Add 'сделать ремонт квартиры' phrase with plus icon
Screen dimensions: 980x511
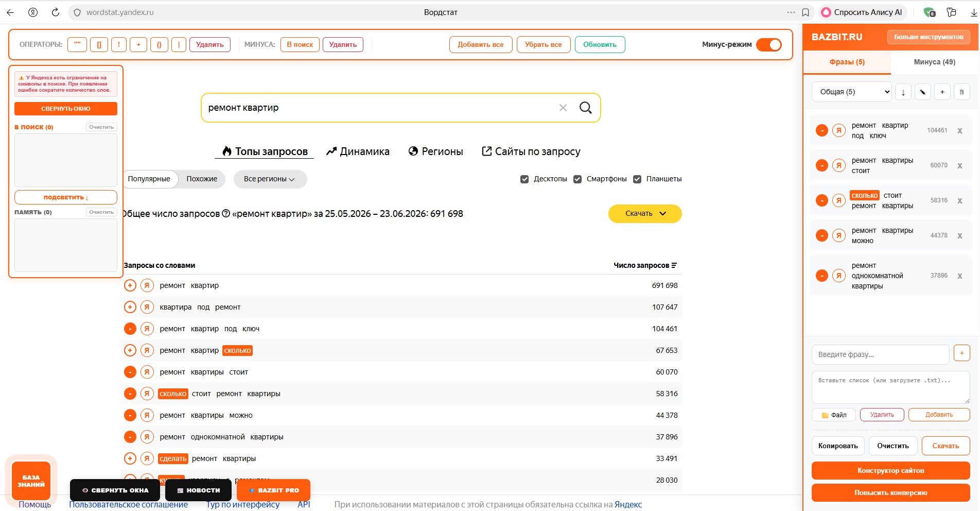pyautogui.click(x=130, y=458)
